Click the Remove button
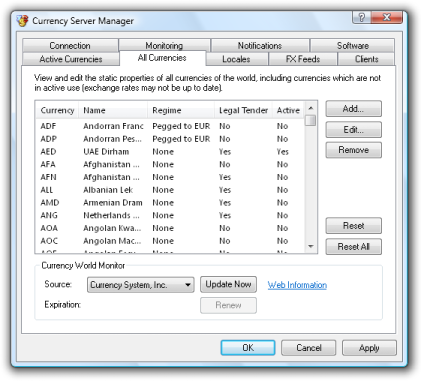Image resolution: width=421 pixels, height=381 pixels. tap(353, 150)
